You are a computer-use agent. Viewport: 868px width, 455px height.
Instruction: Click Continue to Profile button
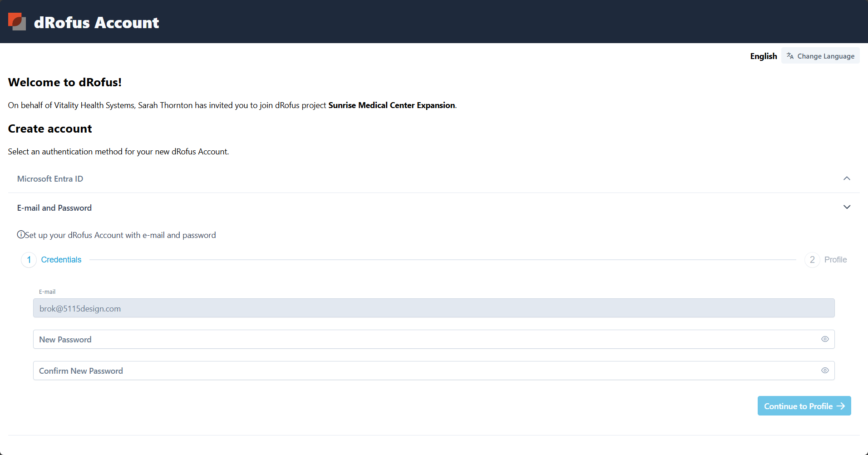click(x=804, y=406)
